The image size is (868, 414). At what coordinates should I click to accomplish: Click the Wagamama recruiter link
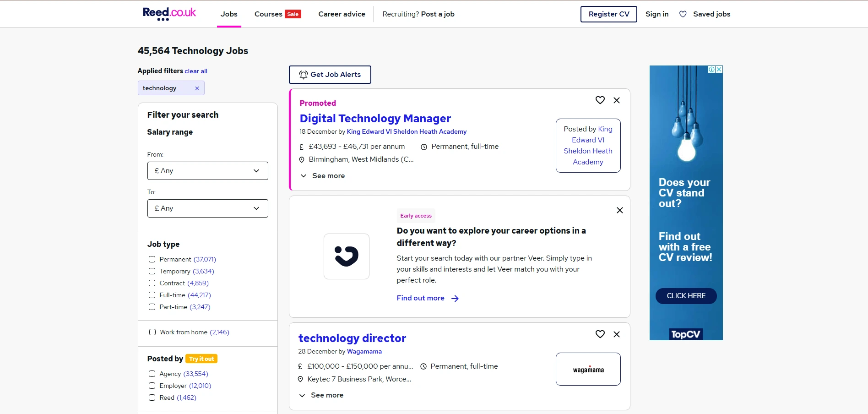tap(364, 352)
